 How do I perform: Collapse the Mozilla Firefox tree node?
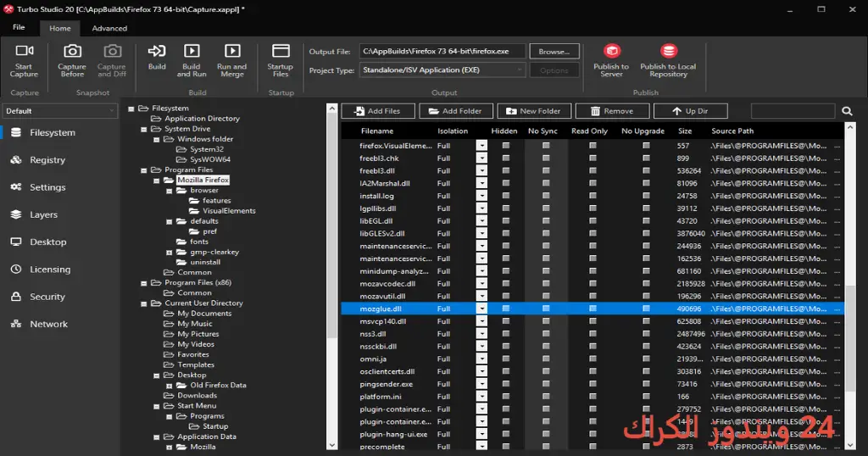[x=156, y=181]
